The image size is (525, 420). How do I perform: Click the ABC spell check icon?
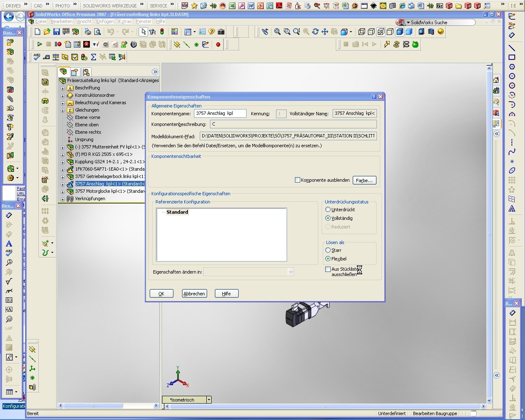(x=37, y=57)
